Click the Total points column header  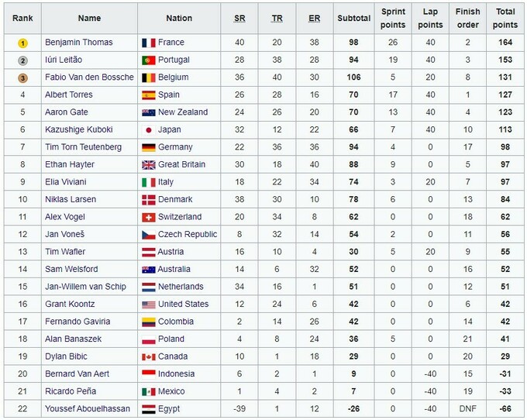click(505, 18)
